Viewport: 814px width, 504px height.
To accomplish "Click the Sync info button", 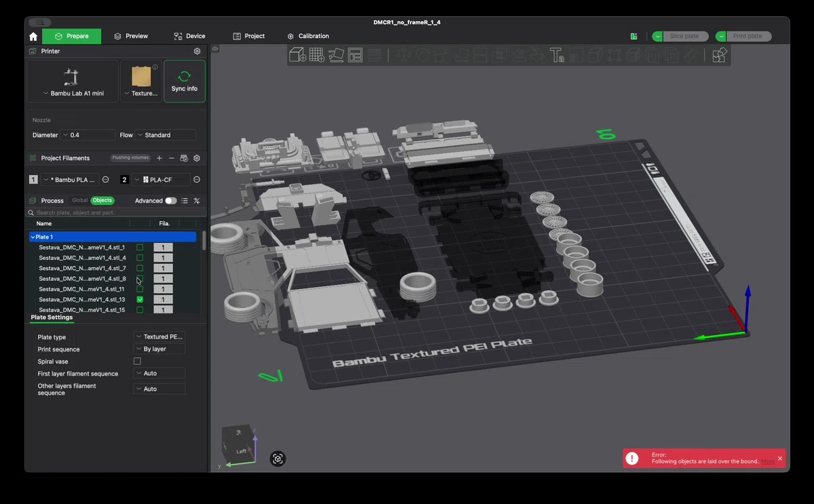I will click(185, 81).
